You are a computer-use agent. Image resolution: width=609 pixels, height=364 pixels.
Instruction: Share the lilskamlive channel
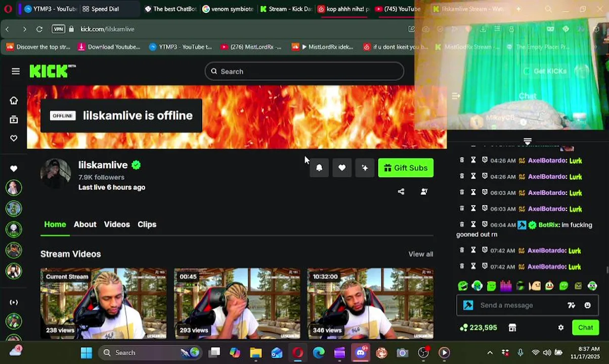click(x=401, y=192)
